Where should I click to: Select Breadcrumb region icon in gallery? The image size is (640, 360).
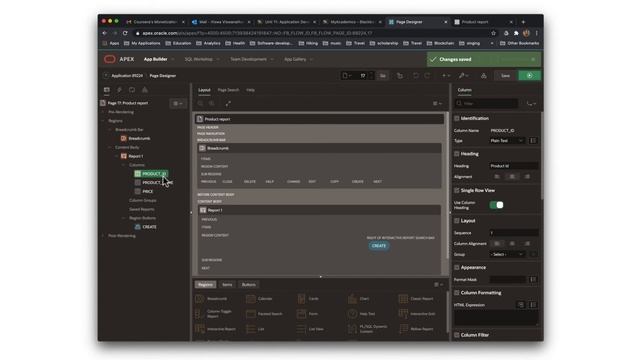[x=200, y=299]
